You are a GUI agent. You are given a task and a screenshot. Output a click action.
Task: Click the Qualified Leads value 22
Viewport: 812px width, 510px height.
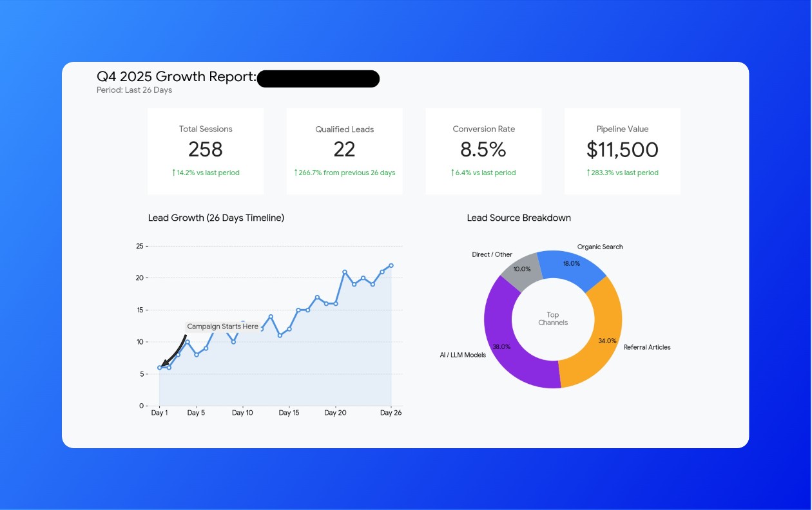344,149
